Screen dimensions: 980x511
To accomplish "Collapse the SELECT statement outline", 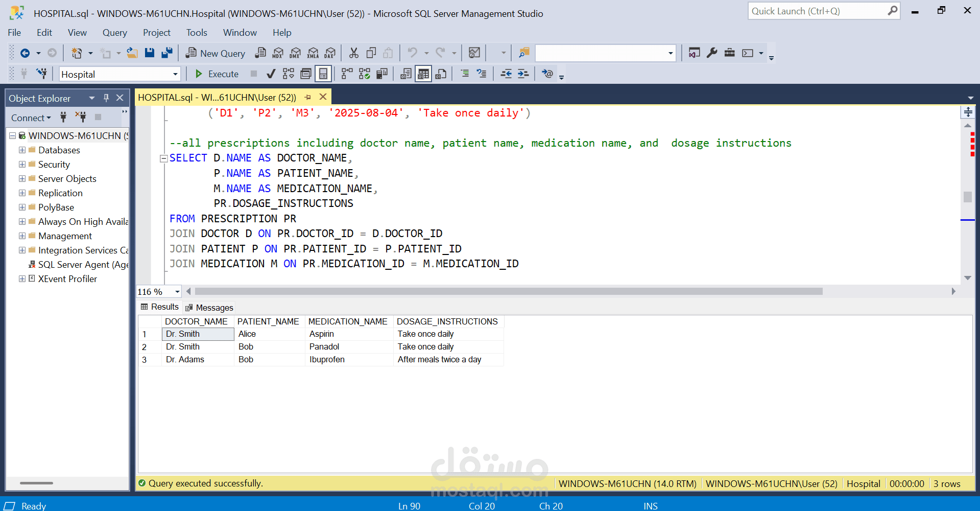I will point(163,158).
